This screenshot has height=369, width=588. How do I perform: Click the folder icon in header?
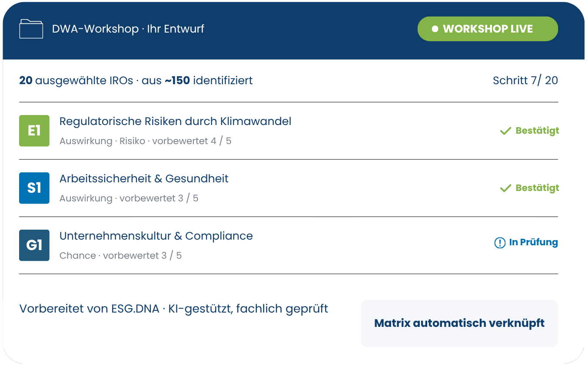(x=31, y=29)
